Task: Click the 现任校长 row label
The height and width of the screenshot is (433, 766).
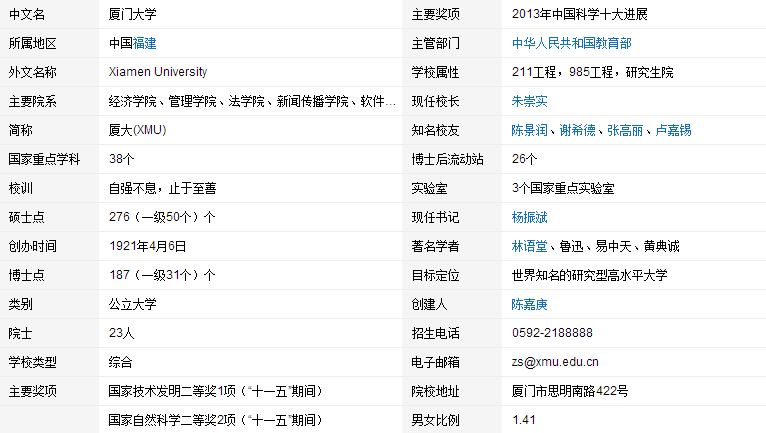Action: coord(435,101)
